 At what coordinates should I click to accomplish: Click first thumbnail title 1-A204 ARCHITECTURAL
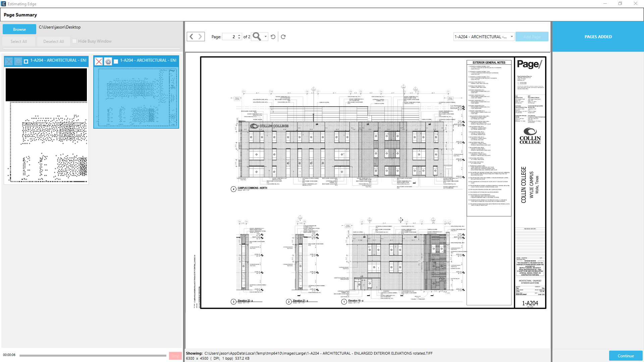pos(58,60)
